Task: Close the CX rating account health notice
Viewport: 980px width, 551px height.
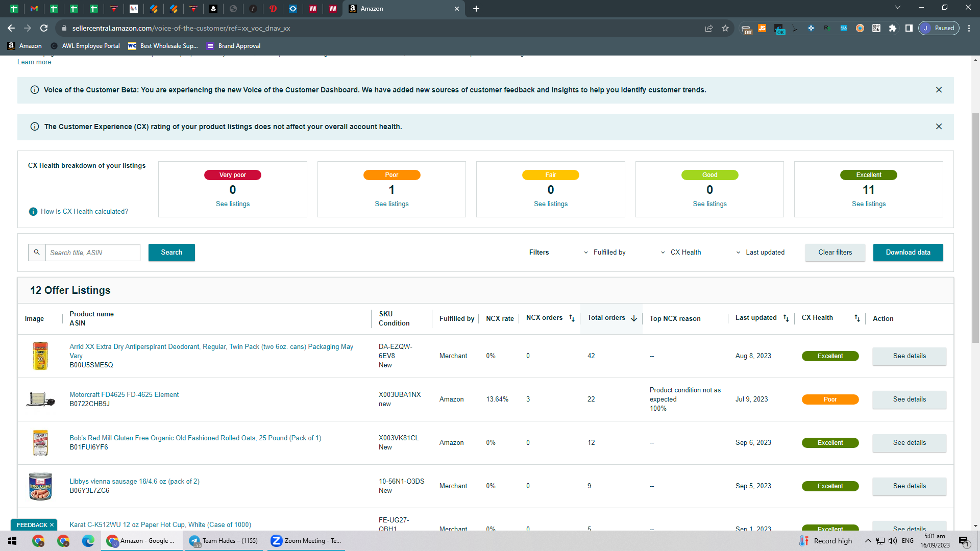Action: pos(939,127)
